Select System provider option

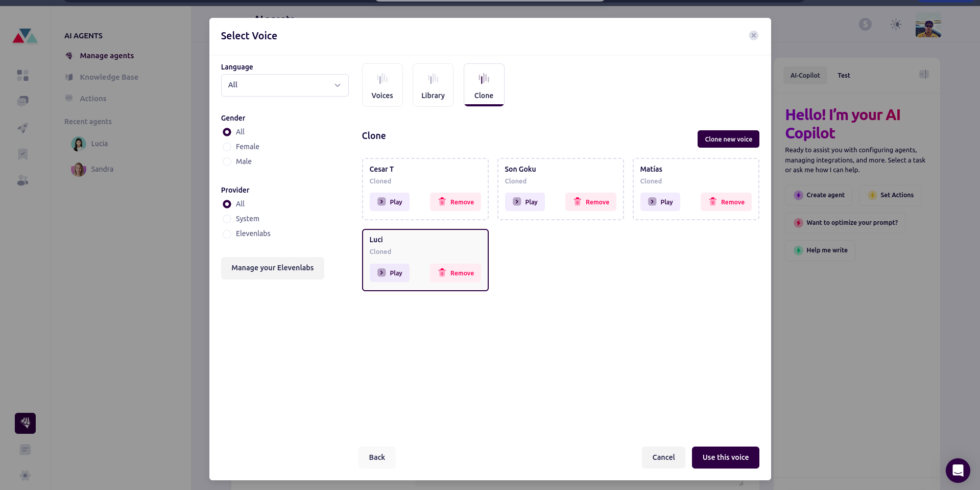(227, 219)
